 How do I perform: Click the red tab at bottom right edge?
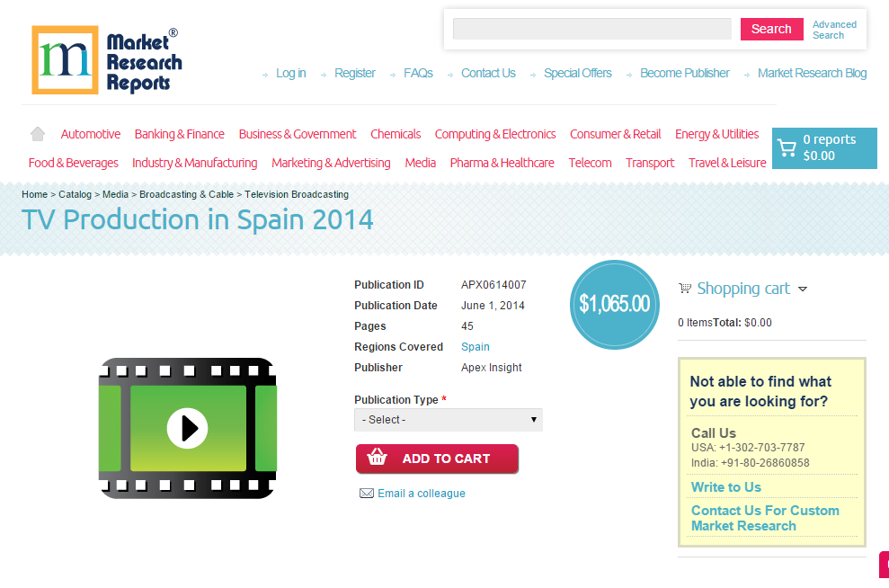(x=884, y=564)
